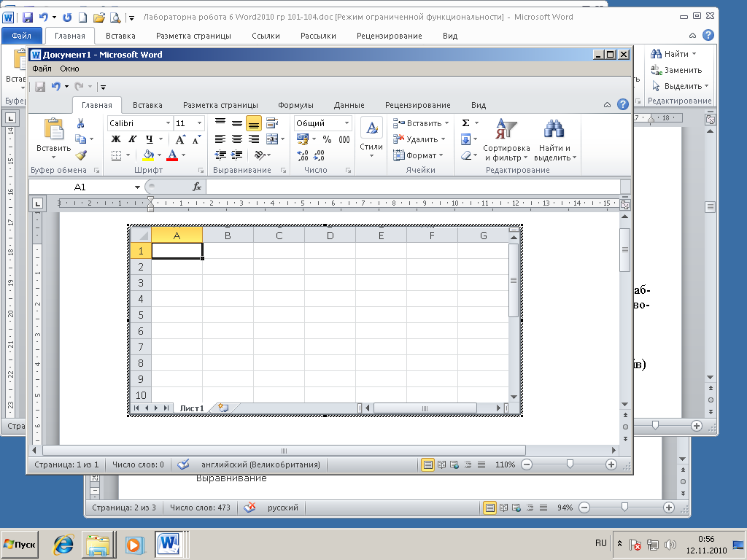The height and width of the screenshot is (560, 747).
Task: Toggle right text alignment
Action: [x=253, y=139]
